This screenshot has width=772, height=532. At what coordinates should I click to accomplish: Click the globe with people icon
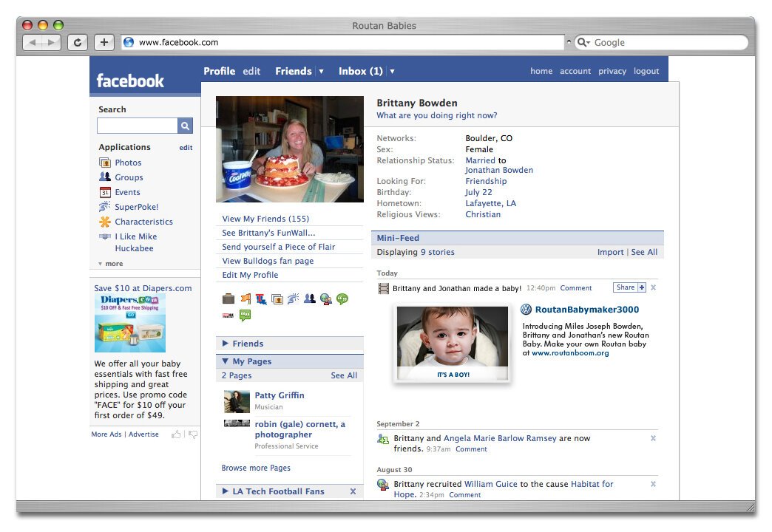pos(326,299)
